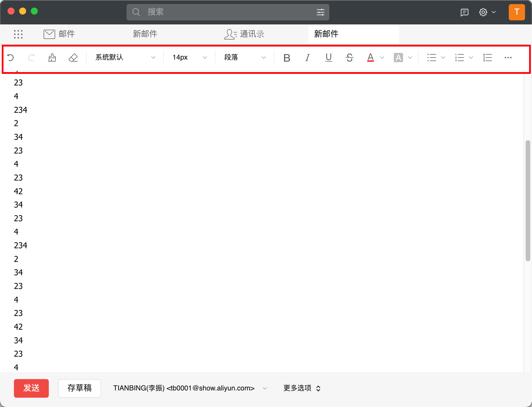Screen dimensions: 532x407
Task: Open the line spacing icon
Action: click(487, 58)
